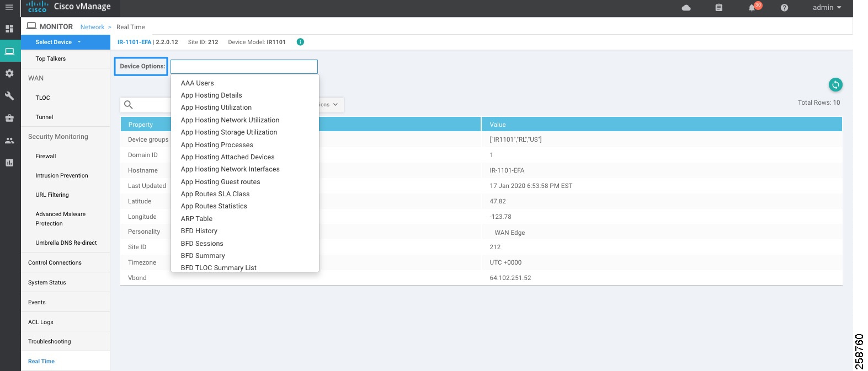This screenshot has height=371, width=868.
Task: Pick App Hosting Network Interfaces
Action: [x=230, y=169]
